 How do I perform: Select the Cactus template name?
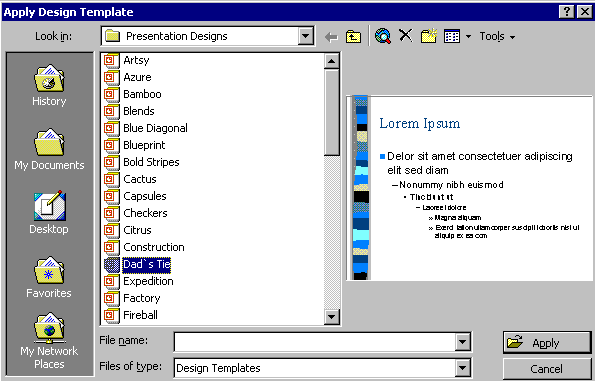140,179
